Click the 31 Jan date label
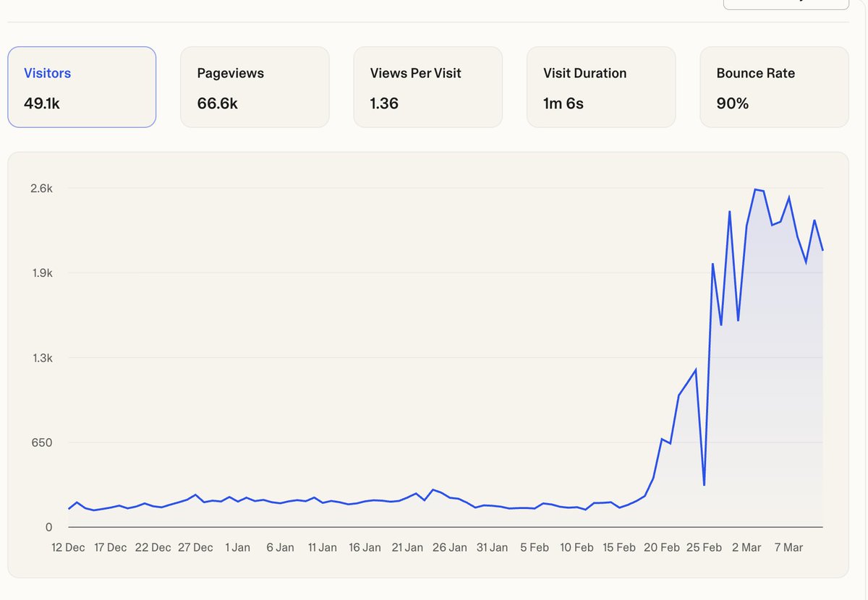The image size is (868, 600). (492, 547)
